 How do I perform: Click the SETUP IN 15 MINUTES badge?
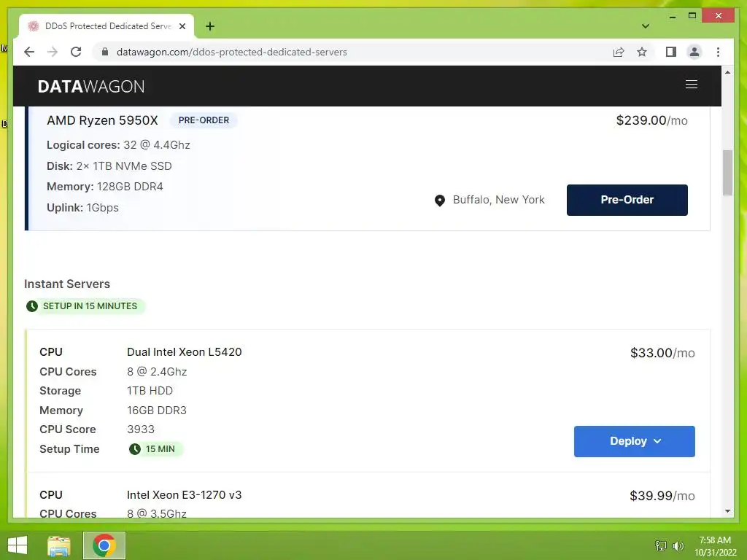coord(85,306)
